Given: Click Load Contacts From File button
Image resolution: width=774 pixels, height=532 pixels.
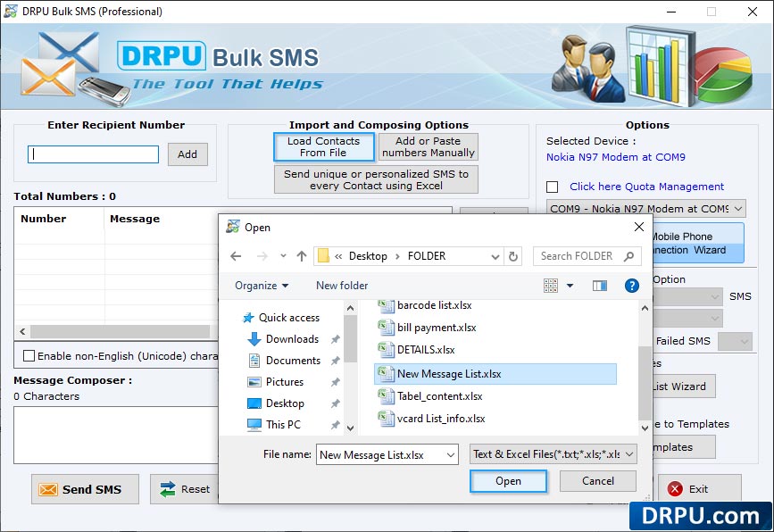Looking at the screenshot, I should [x=324, y=147].
